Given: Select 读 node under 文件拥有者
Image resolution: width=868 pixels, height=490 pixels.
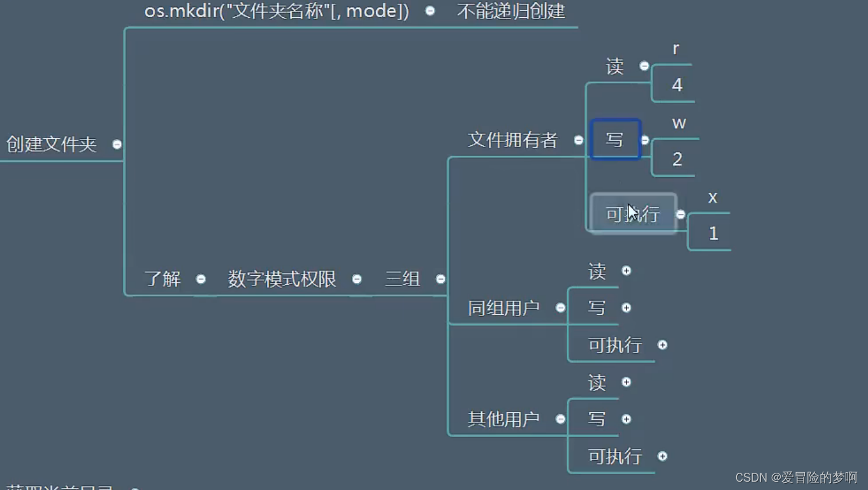Looking at the screenshot, I should click(615, 66).
